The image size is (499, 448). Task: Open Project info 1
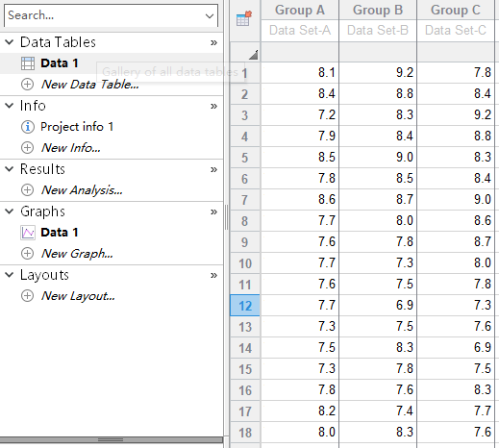pos(77,127)
